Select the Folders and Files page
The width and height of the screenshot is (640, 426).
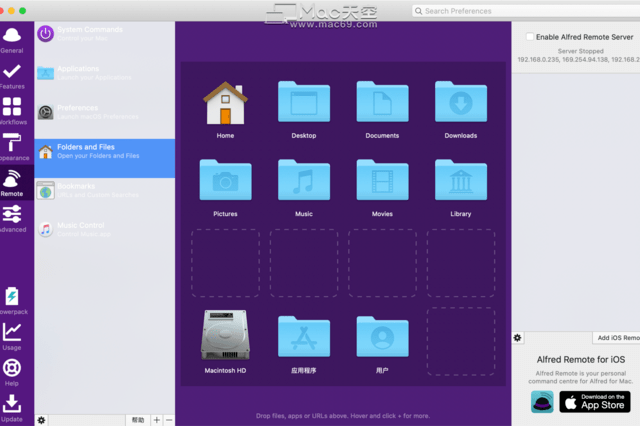point(105,158)
